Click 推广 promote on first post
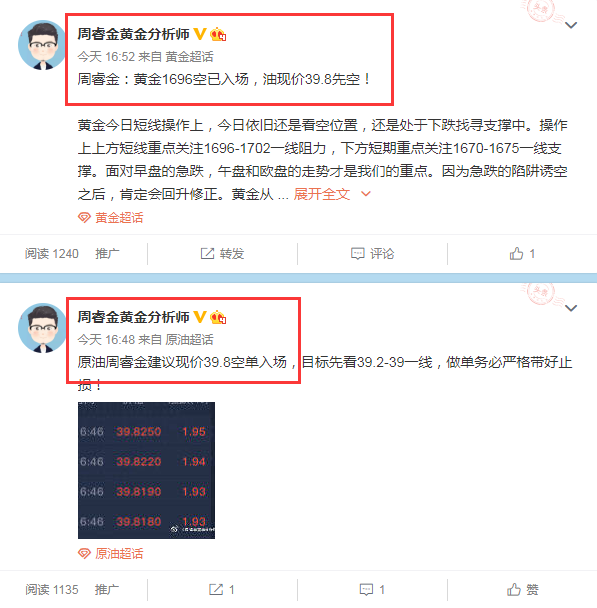 107,254
